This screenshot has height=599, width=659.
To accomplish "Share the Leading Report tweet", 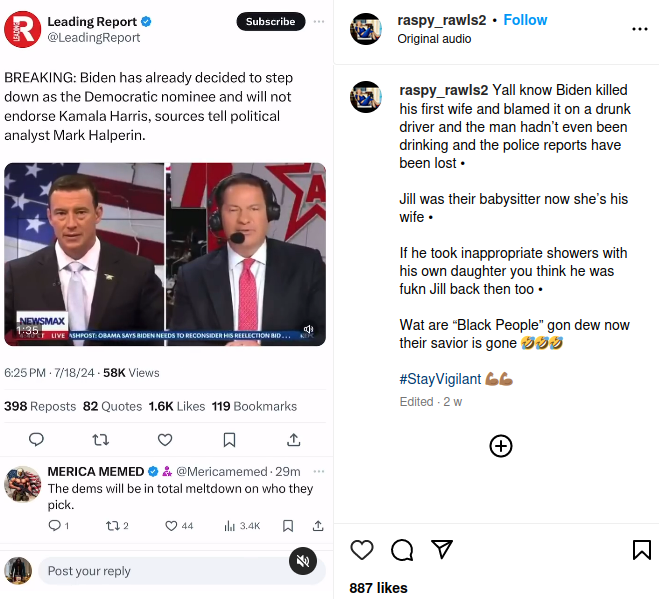I will click(x=293, y=439).
